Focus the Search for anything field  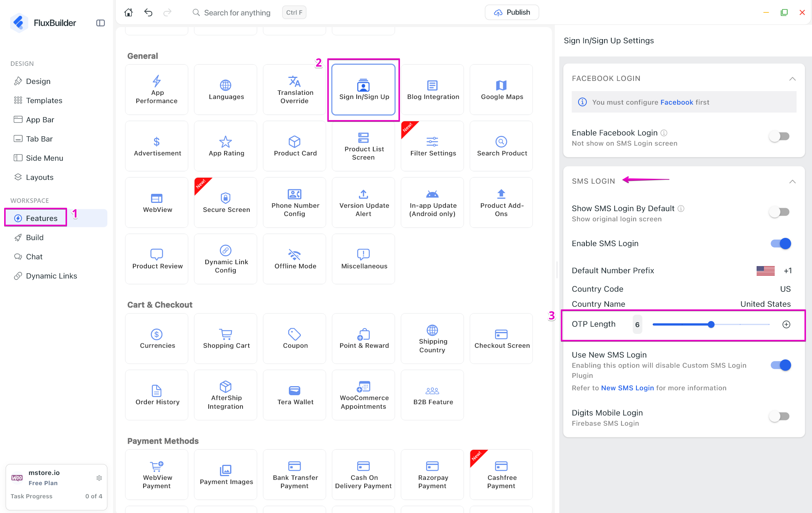point(237,13)
